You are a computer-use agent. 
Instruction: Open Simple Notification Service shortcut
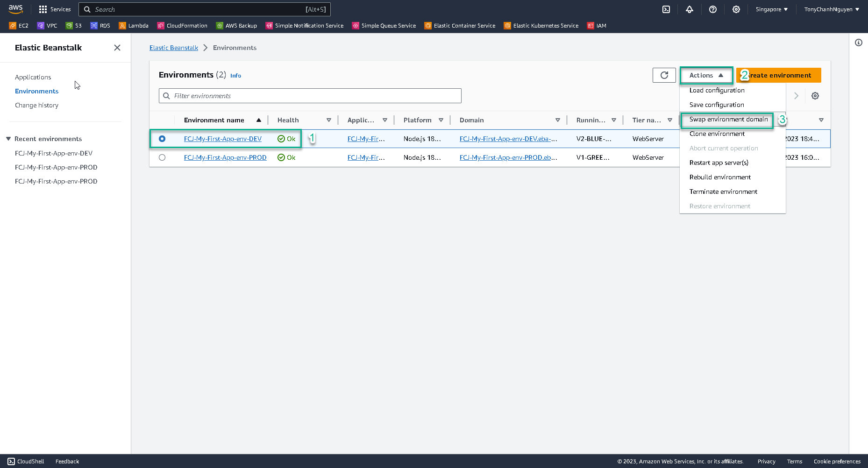[x=305, y=26]
